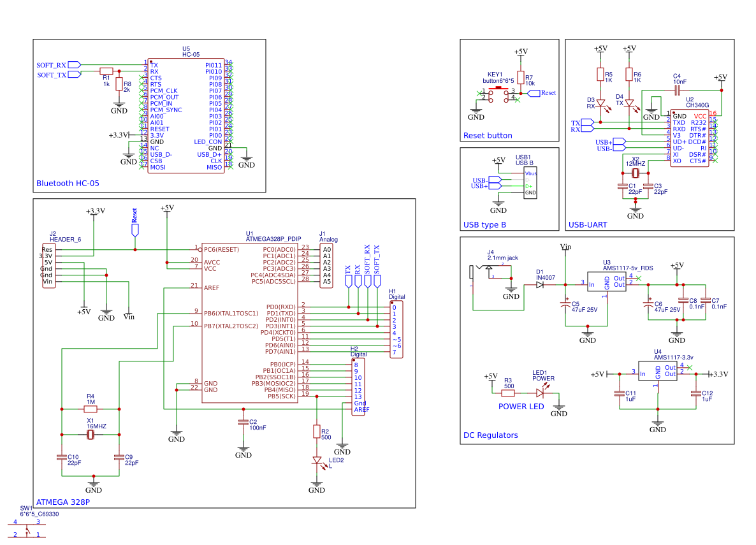Click the "PCM_SYNC" pin label
The width and height of the screenshot is (756, 545).
166,110
